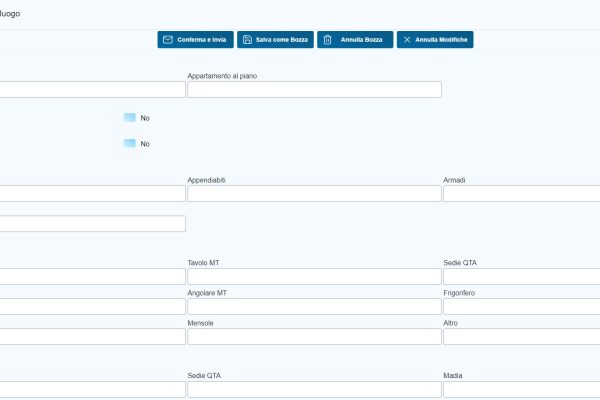This screenshot has width=600, height=400.
Task: Select the Mensole input field
Action: (315, 336)
